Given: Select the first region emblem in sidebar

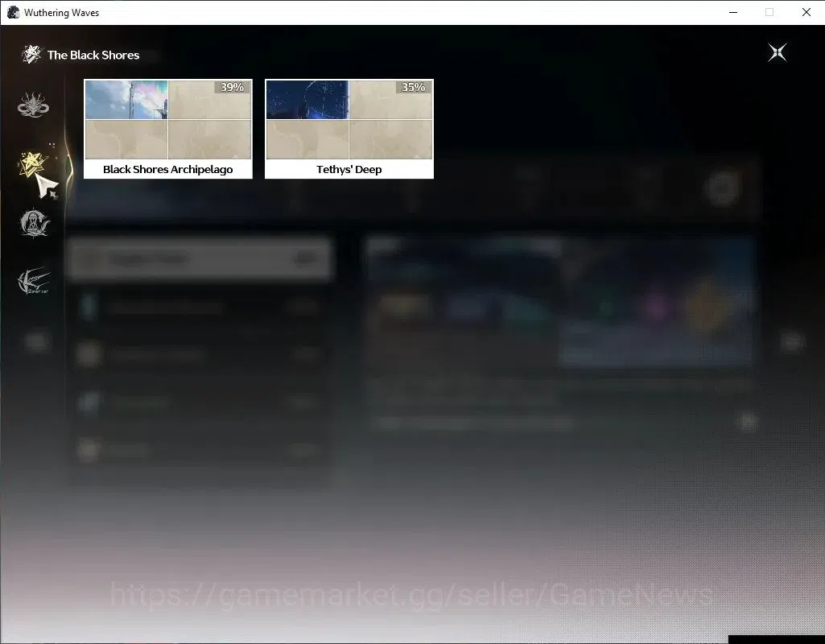Looking at the screenshot, I should [x=33, y=105].
